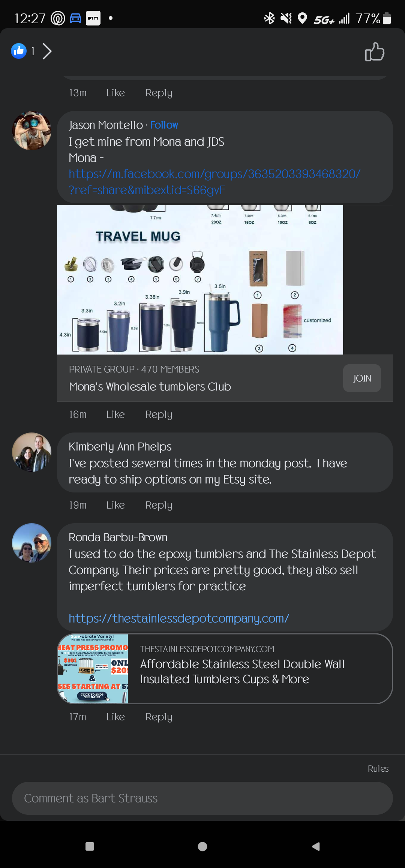This screenshot has height=868, width=405.
Task: Like Kimberly Ann Phelps' comment
Action: (x=115, y=505)
